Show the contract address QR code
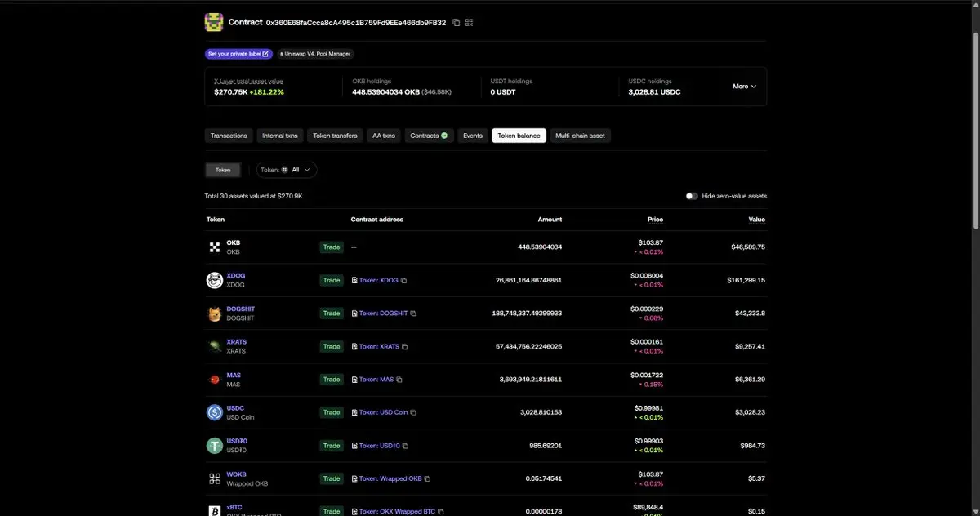 point(470,23)
